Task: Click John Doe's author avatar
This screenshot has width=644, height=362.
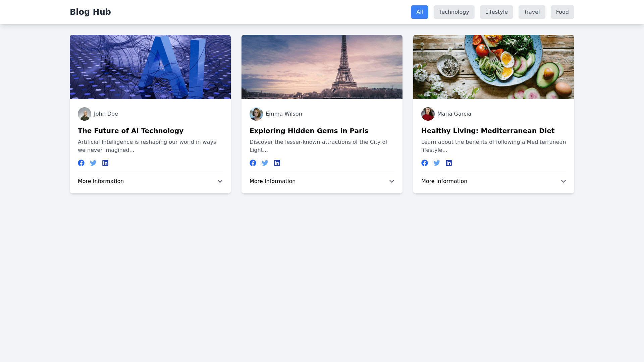Action: point(85,114)
